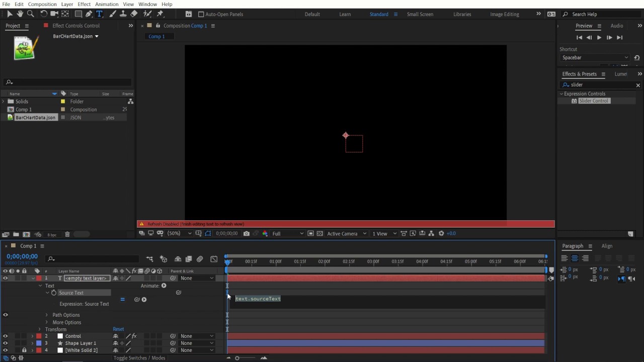
Task: Click reset exposure icon in viewer footer
Action: click(441, 233)
